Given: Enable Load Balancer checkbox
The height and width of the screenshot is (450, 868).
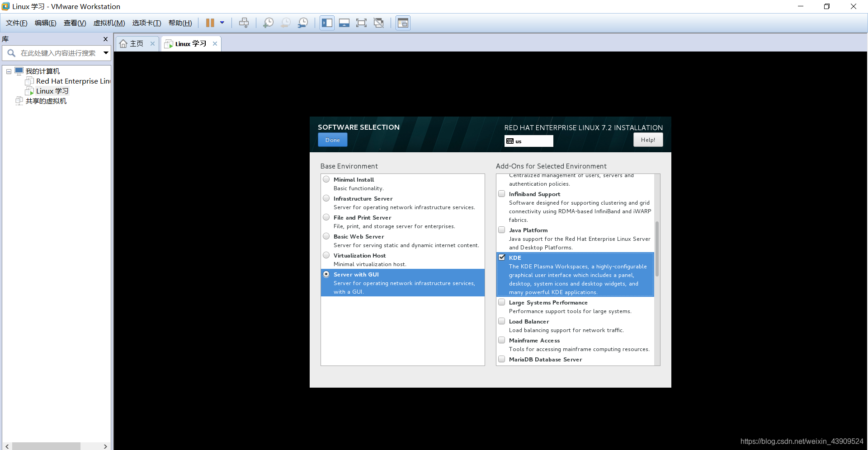Looking at the screenshot, I should tap(501, 321).
